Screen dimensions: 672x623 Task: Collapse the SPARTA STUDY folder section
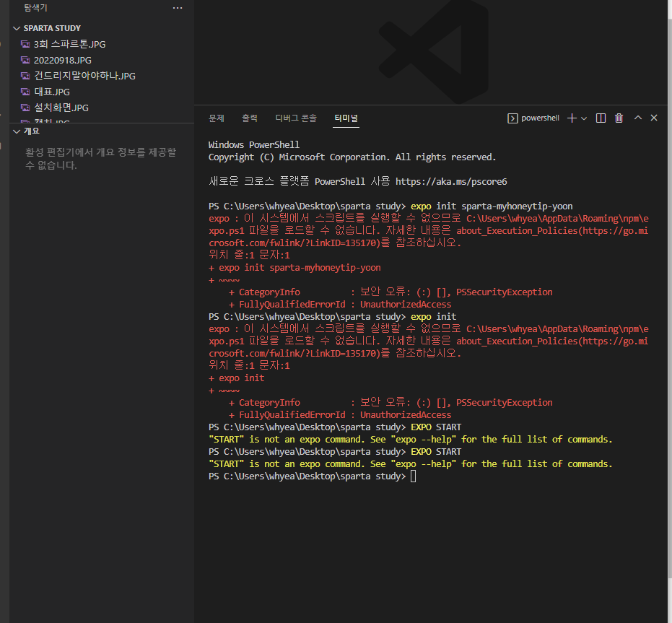tap(17, 28)
